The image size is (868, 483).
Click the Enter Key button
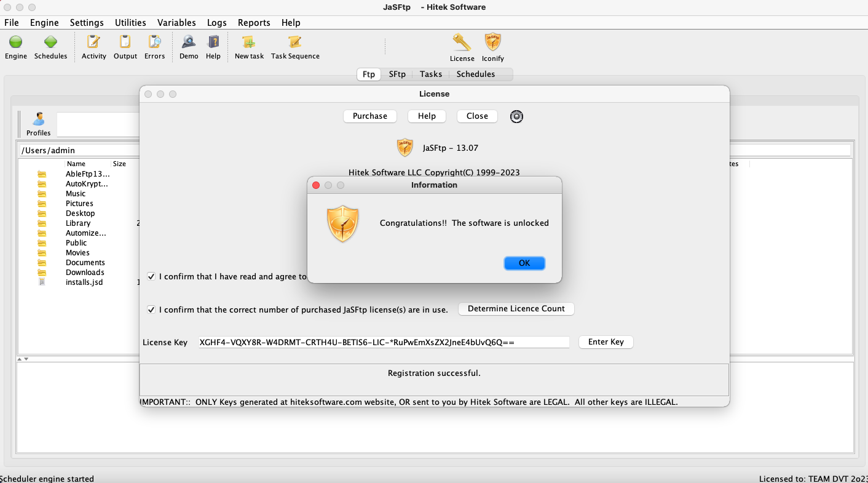(606, 342)
